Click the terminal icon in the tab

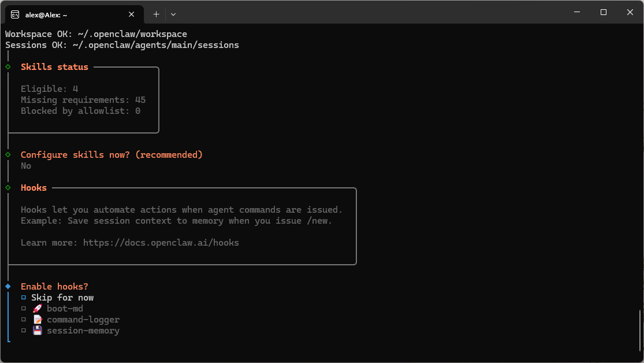[x=16, y=14]
